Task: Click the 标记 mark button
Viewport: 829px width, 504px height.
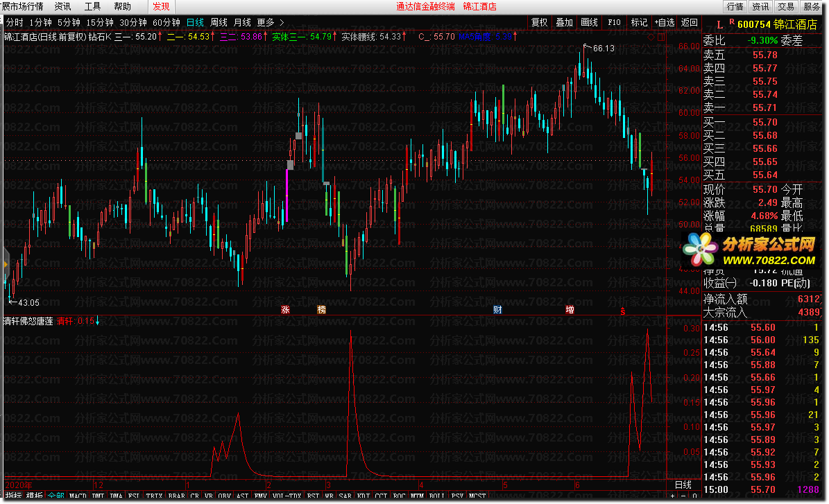Action: [x=639, y=22]
